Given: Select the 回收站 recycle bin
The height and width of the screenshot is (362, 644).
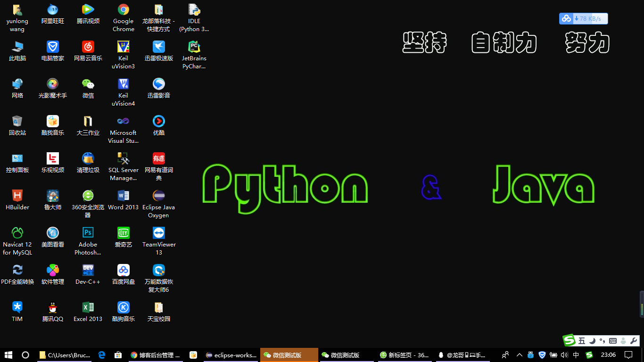Looking at the screenshot, I should (17, 126).
